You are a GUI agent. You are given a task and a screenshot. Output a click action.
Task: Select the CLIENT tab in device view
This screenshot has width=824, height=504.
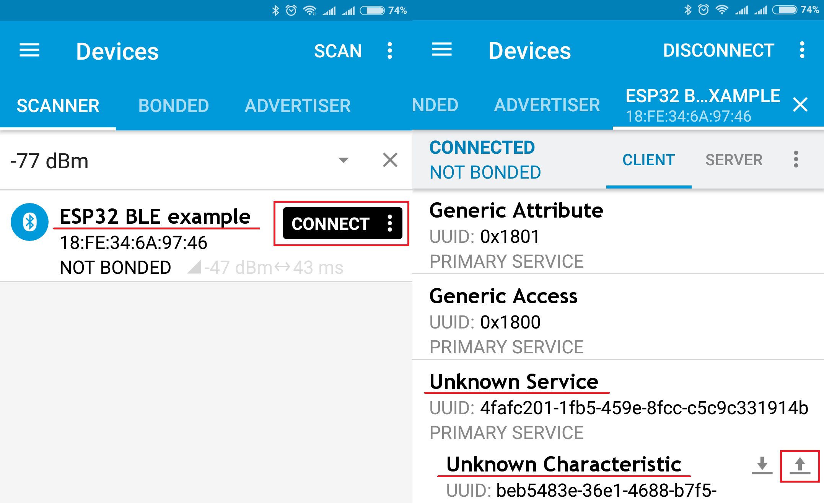coord(647,159)
